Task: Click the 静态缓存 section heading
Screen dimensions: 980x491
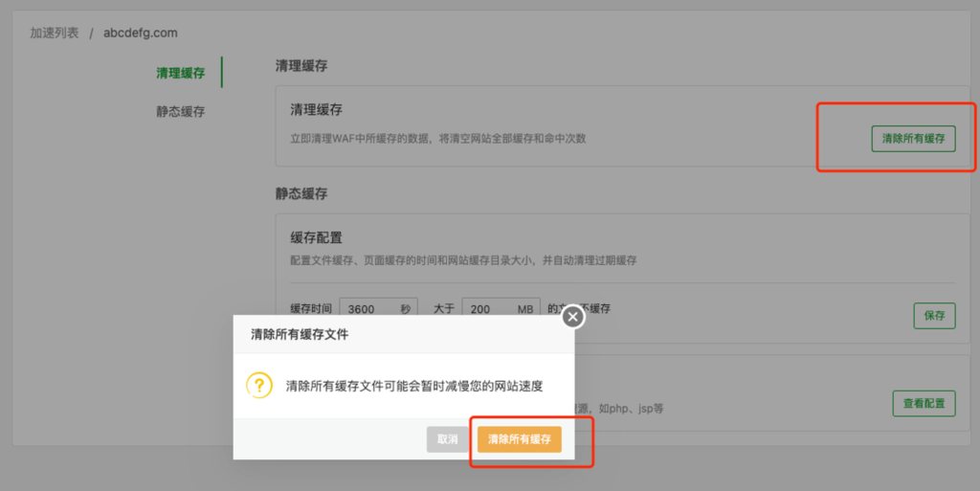Action: coord(301,193)
